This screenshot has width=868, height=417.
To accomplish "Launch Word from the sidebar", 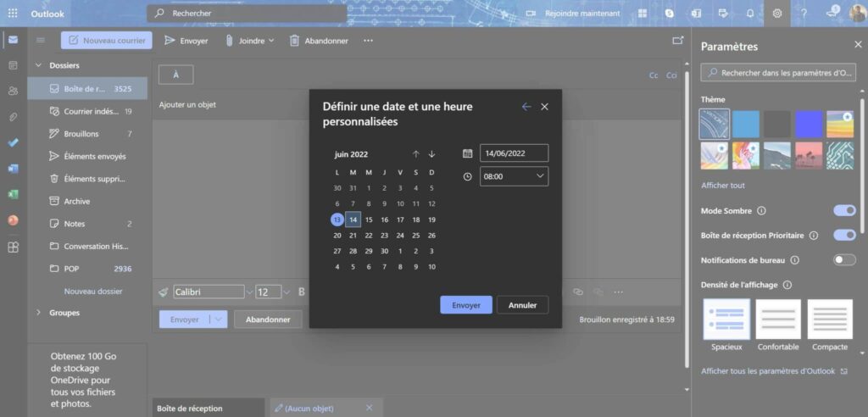I will 13,169.
